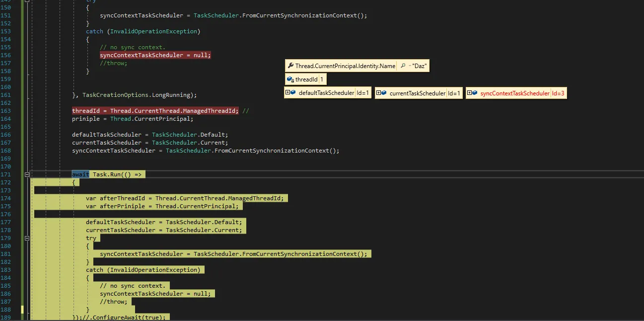Click the selected await keyword on line 171
644x321 pixels.
coord(80,174)
